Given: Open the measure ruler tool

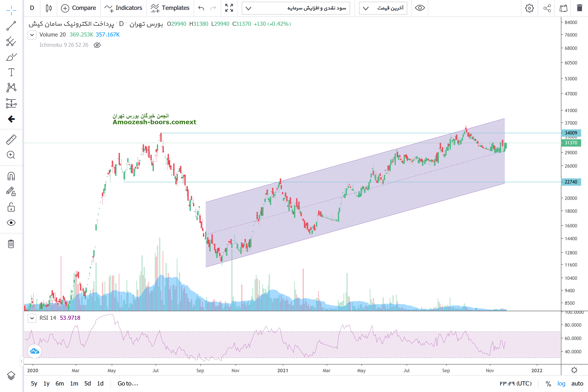Looking at the screenshot, I should pos(11,139).
